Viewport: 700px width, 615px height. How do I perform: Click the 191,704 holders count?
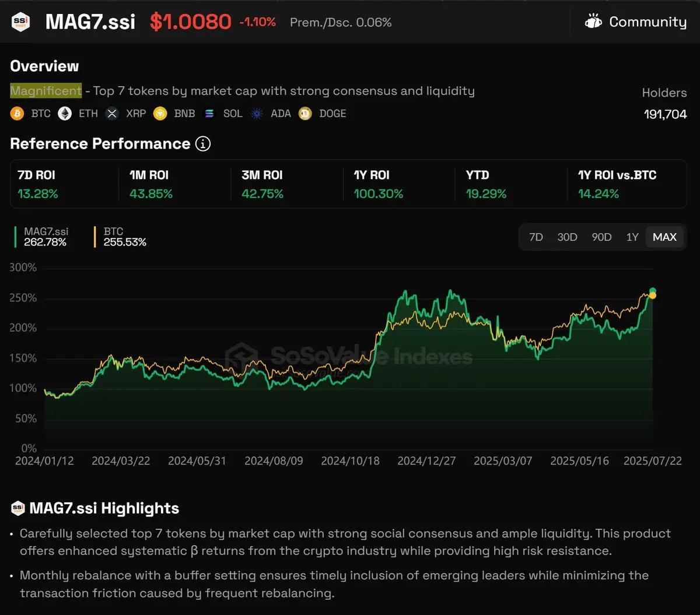[x=666, y=114]
